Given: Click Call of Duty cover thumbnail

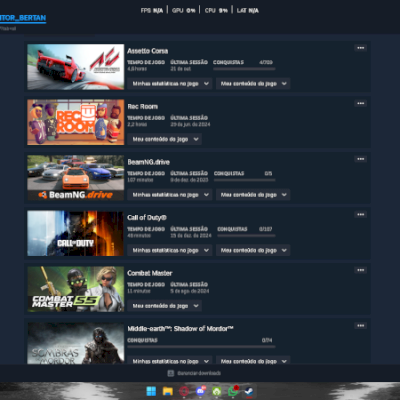Looking at the screenshot, I should (76, 233).
